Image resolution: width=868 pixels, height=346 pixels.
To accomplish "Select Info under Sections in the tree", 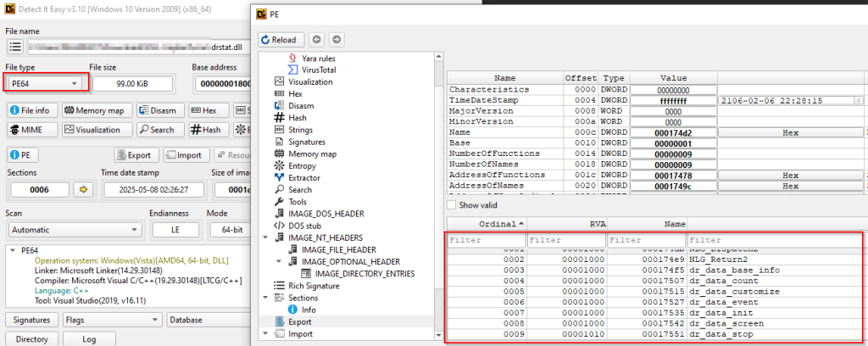I will tap(309, 310).
